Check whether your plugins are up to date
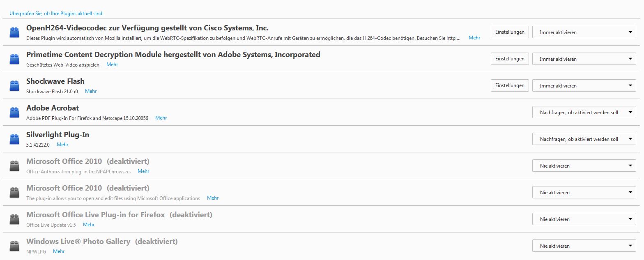Image resolution: width=644 pixels, height=260 pixels. click(x=56, y=14)
